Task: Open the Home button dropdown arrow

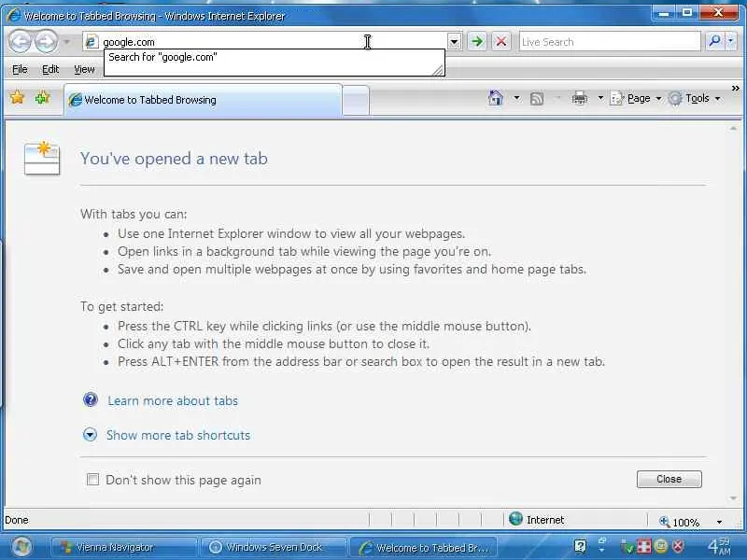Action: point(516,99)
